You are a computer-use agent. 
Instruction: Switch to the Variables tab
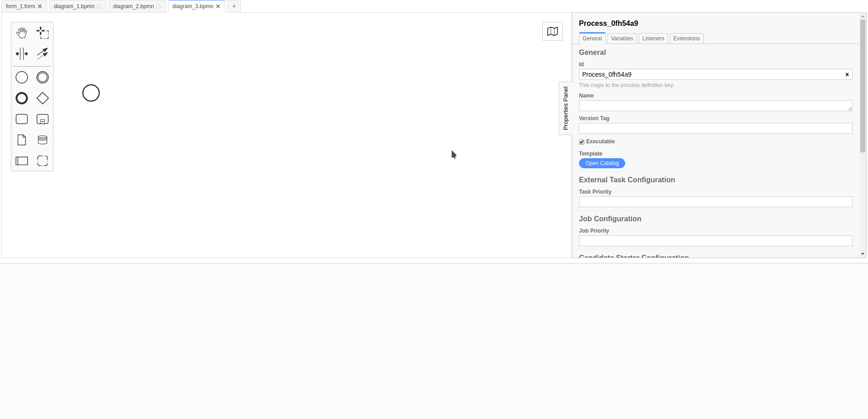622,39
